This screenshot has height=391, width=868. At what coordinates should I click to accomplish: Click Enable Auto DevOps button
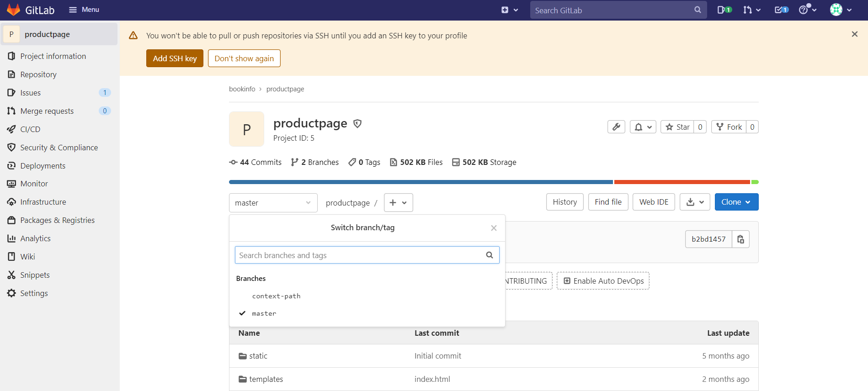point(603,281)
